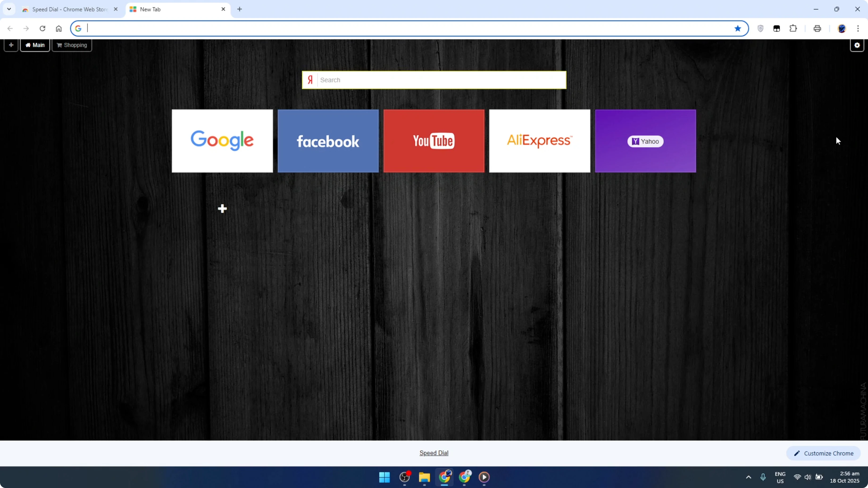Open the Extensions puzzle icon
Screen dimensions: 868x488
click(x=793, y=29)
